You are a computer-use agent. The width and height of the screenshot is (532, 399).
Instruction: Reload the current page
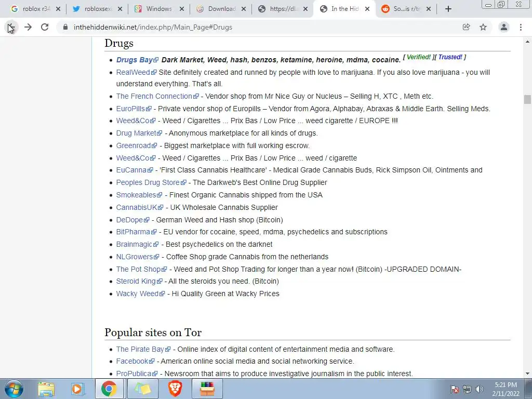pyautogui.click(x=45, y=27)
